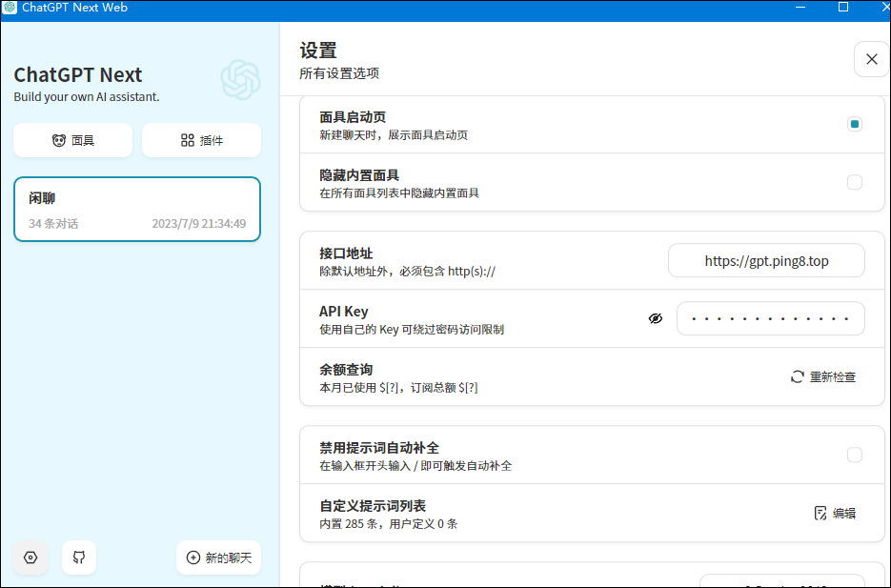Viewport: 891px width, 588px height.
Task: Reveal the API Key using the eye icon
Action: [656, 317]
